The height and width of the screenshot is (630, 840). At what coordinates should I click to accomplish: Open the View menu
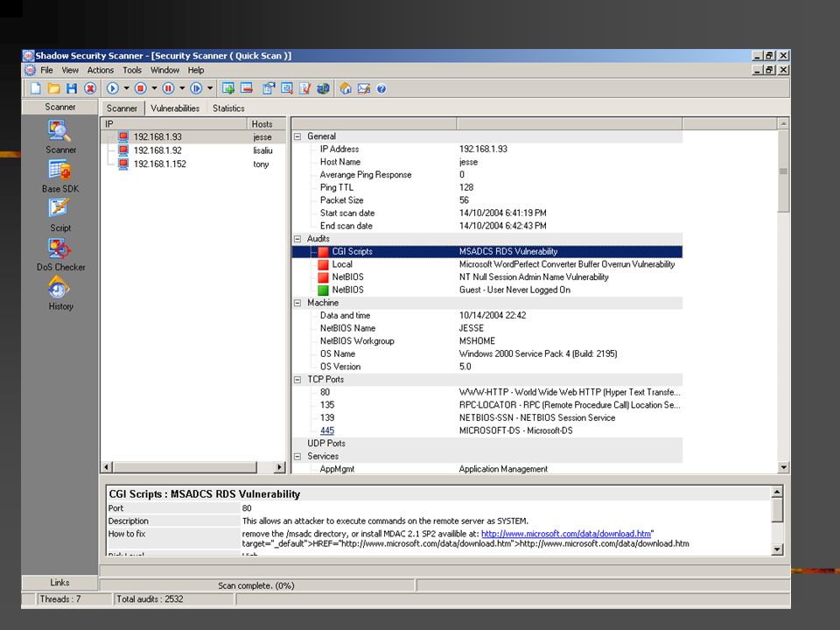pos(70,70)
